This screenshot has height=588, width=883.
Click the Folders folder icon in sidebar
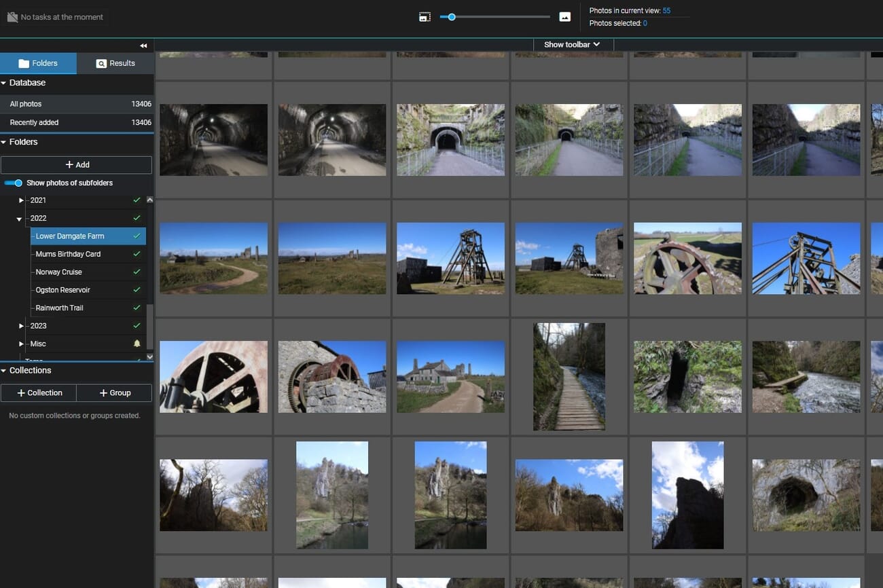[25, 62]
